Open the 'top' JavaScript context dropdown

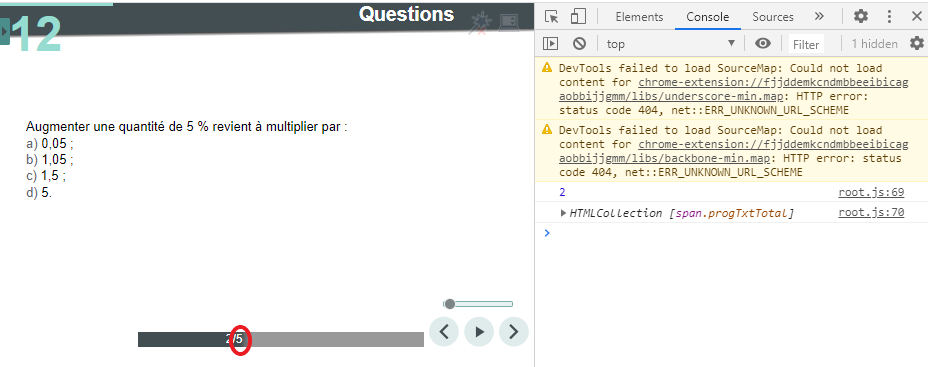click(671, 44)
